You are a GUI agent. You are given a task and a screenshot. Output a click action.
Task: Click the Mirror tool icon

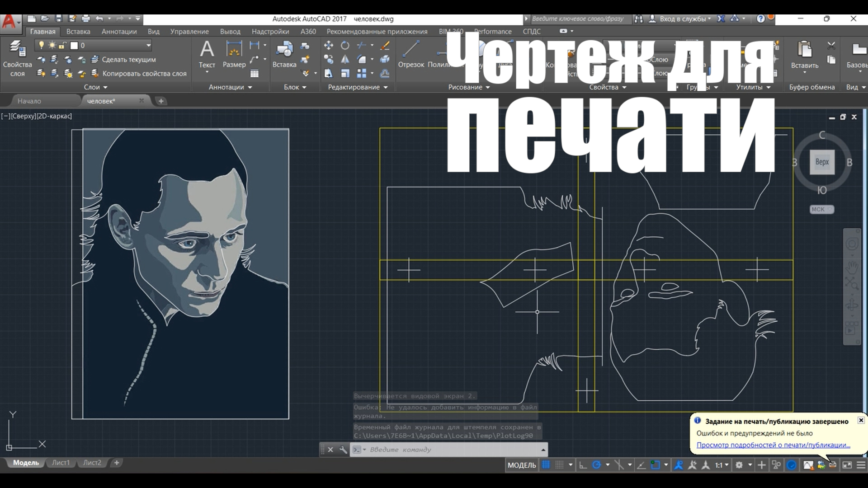pyautogui.click(x=345, y=59)
